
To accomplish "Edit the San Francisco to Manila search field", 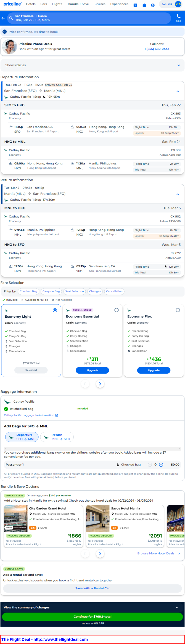I will [x=89, y=18].
